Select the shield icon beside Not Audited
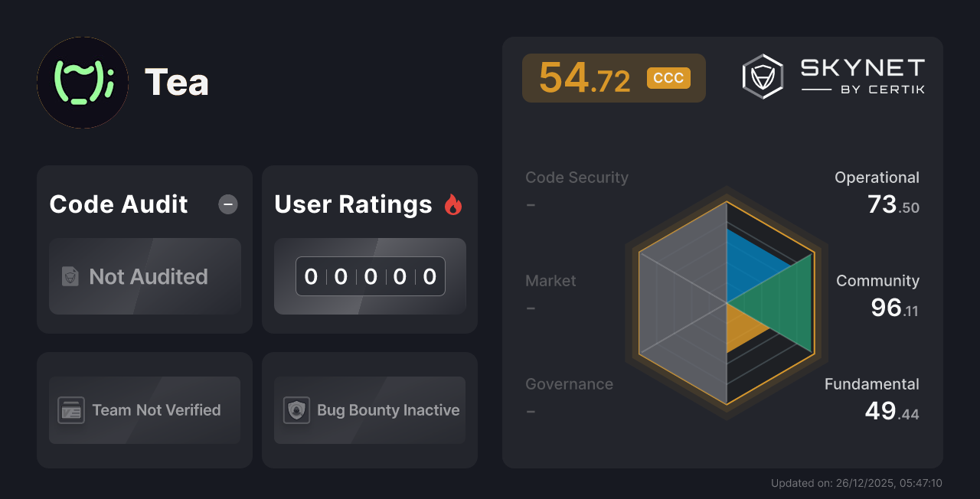The width and height of the screenshot is (980, 499). tap(69, 277)
